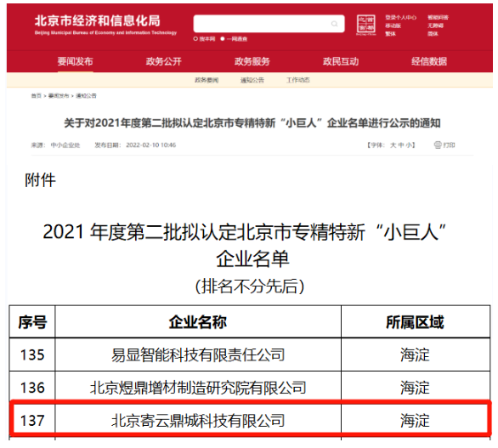498x448 pixels.
Task: Click row number 135 cell
Action: pyautogui.click(x=32, y=354)
